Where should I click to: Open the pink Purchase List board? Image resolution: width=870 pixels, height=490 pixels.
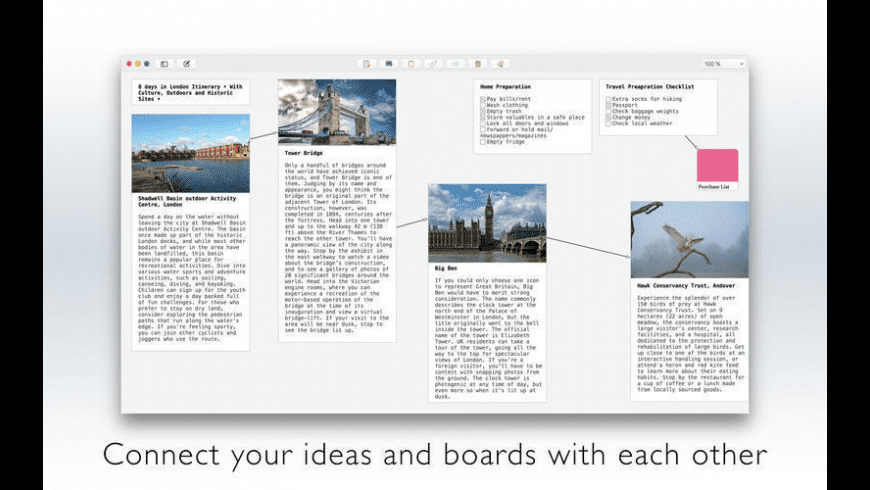click(x=717, y=165)
